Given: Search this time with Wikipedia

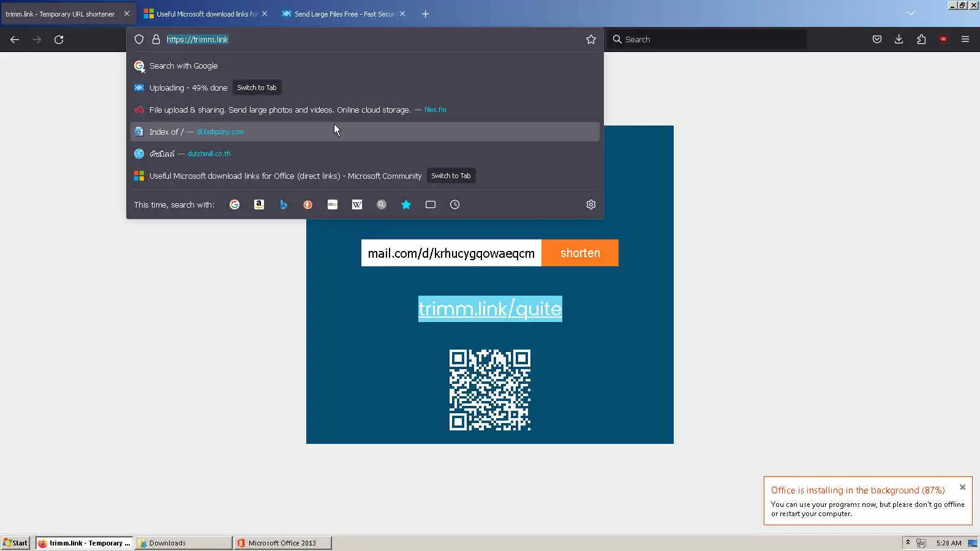Looking at the screenshot, I should 357,204.
